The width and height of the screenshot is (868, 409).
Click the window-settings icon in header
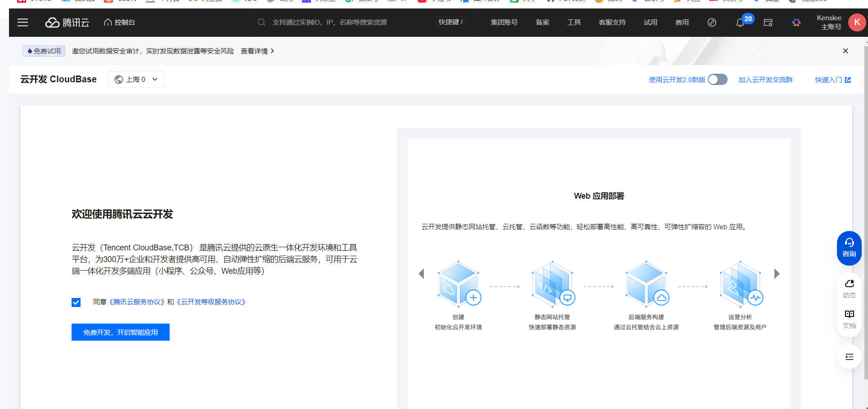pyautogui.click(x=768, y=22)
